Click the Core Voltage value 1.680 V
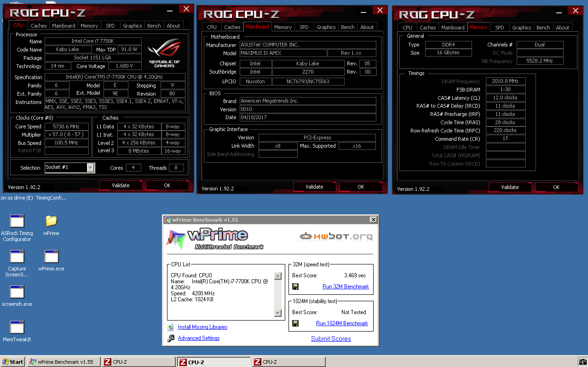Screen dimensions: 588x367 point(125,66)
